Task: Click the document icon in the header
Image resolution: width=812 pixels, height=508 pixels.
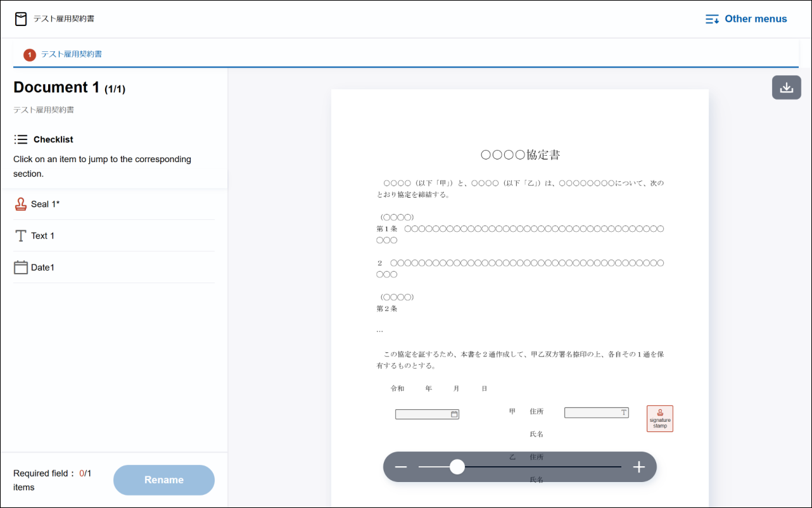Action: click(x=21, y=19)
